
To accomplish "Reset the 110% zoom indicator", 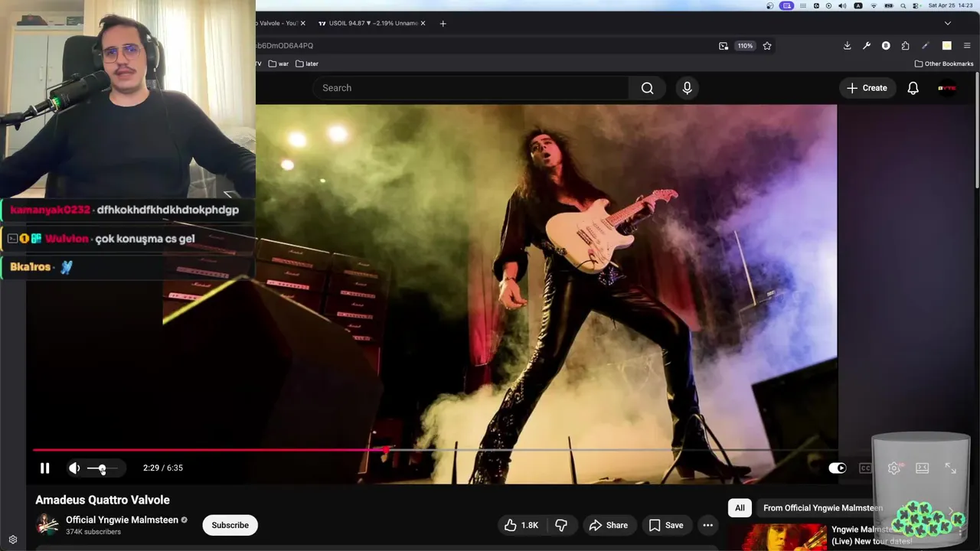I will coord(745,46).
